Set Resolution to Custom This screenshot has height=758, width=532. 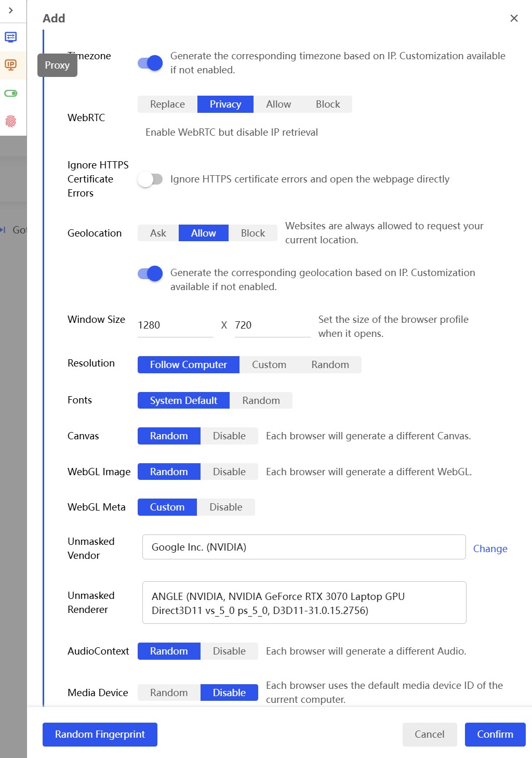pos(269,365)
